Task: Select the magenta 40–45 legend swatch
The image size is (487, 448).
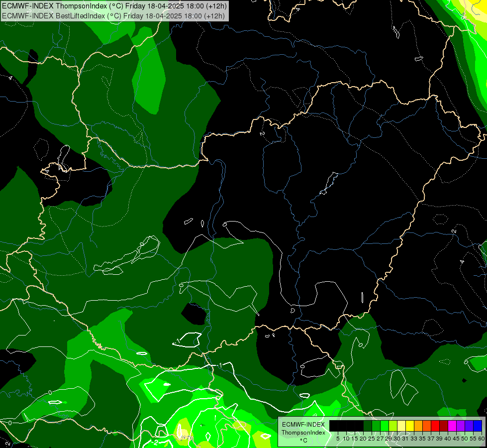Action: (x=452, y=426)
